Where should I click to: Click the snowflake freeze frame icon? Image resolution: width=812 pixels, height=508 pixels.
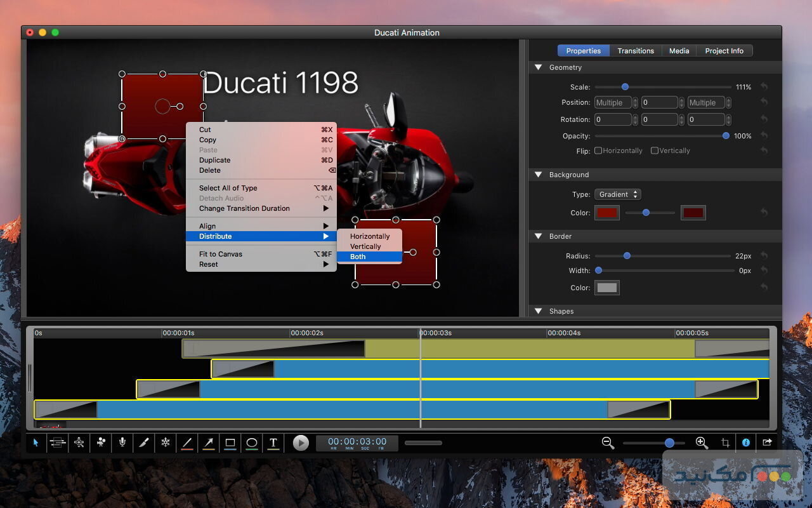[166, 443]
